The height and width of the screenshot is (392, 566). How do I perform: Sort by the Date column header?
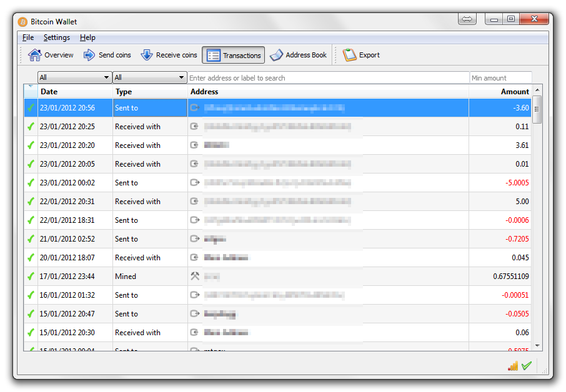75,92
